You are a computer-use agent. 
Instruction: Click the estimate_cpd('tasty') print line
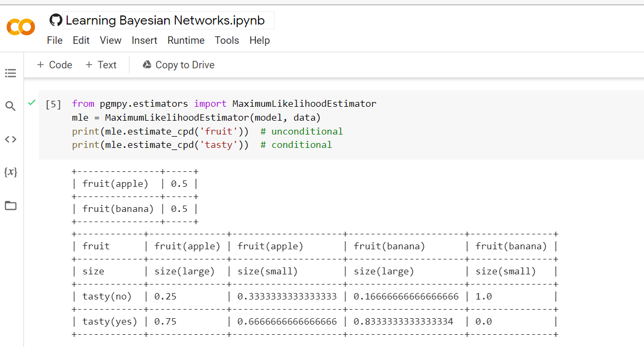[x=160, y=145]
